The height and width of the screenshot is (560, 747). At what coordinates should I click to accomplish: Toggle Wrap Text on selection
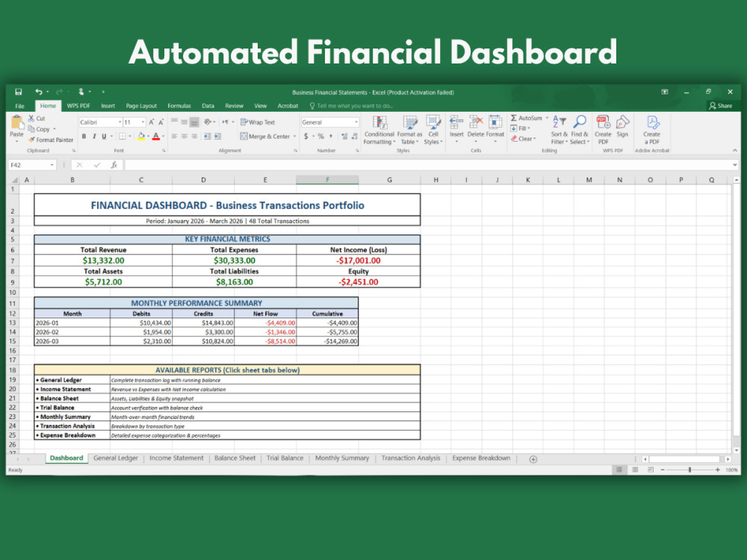pos(258,122)
